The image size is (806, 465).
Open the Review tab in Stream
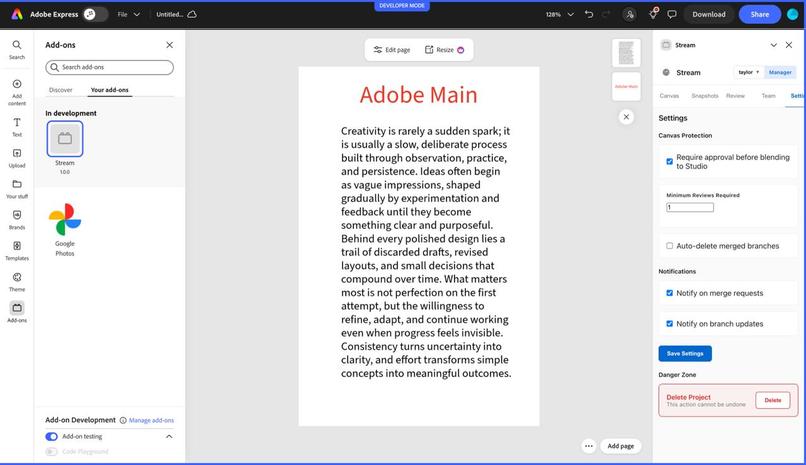[735, 96]
